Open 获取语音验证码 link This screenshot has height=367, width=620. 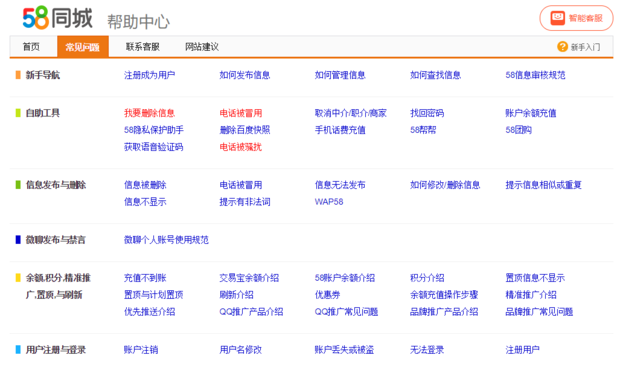coord(153,147)
